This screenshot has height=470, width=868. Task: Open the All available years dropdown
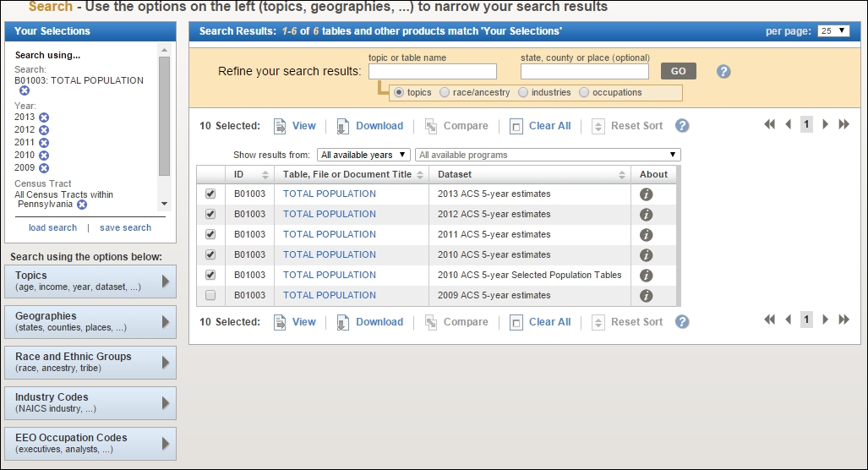[x=363, y=155]
